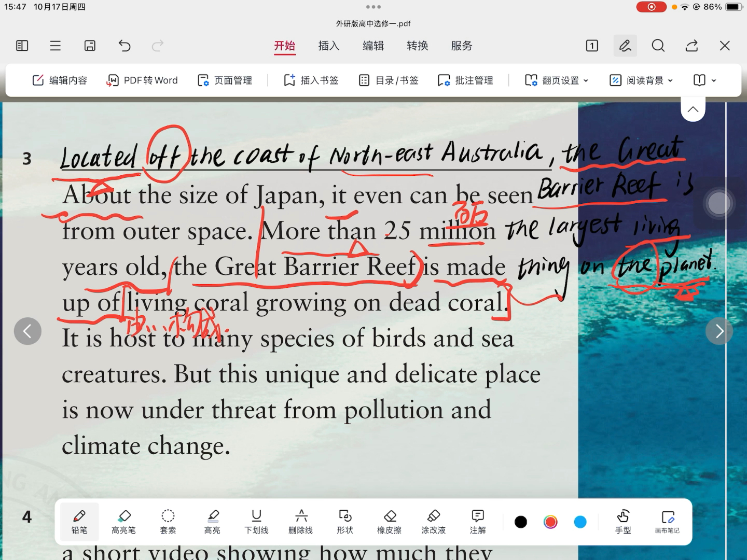Add a 注释 comment note
Screen dimensions: 747x560
pyautogui.click(x=478, y=522)
